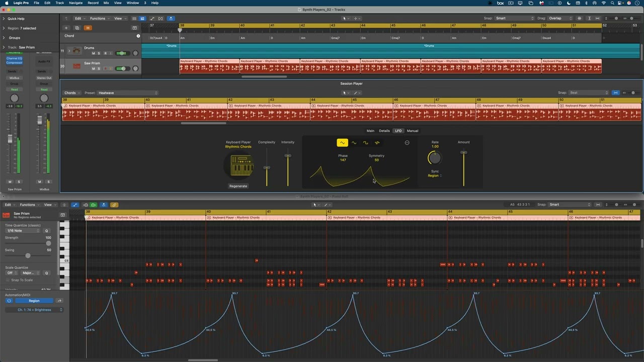Toggle orange Hide tracks H button
Viewport: 644px width, 362px height.
point(88,28)
